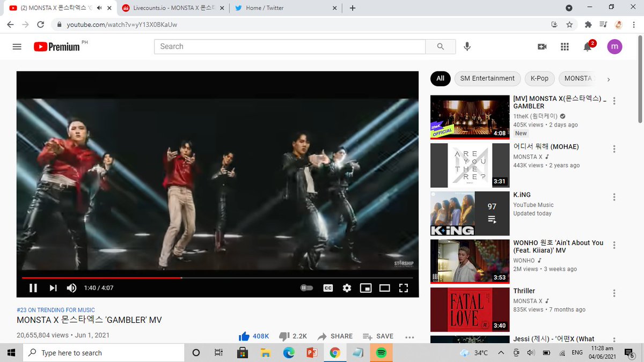Go to YouTube Premium home logo
The image size is (644, 362).
(57, 47)
